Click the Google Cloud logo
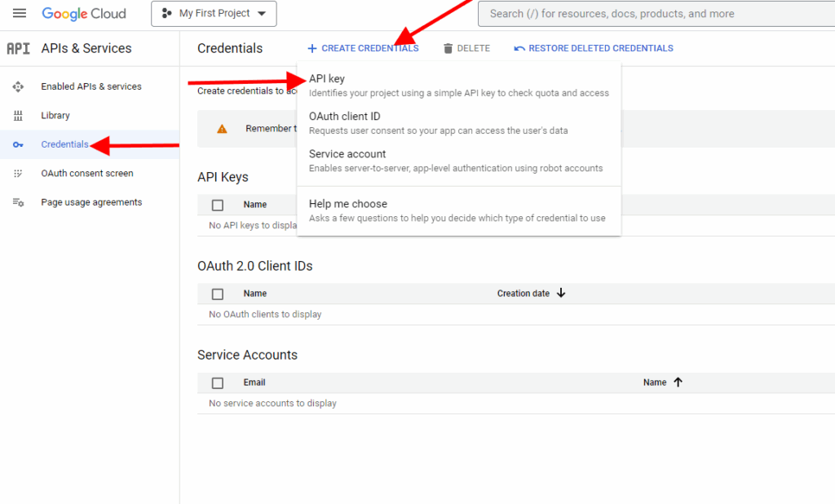The height and width of the screenshot is (504, 835). click(84, 14)
